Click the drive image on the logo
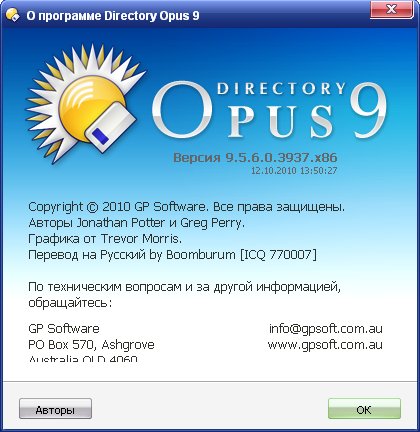The image size is (420, 432). click(x=112, y=128)
